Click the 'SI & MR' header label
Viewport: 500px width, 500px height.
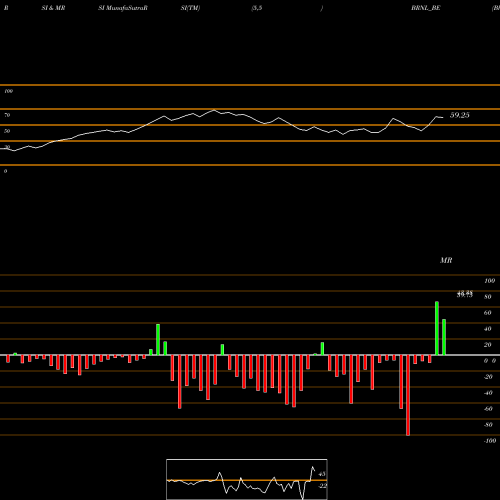(x=53, y=8)
